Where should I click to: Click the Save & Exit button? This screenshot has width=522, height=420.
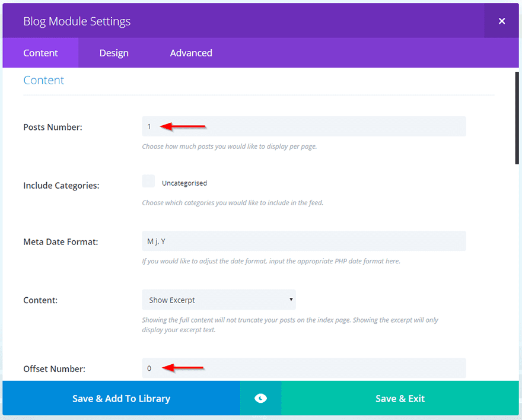(400, 399)
